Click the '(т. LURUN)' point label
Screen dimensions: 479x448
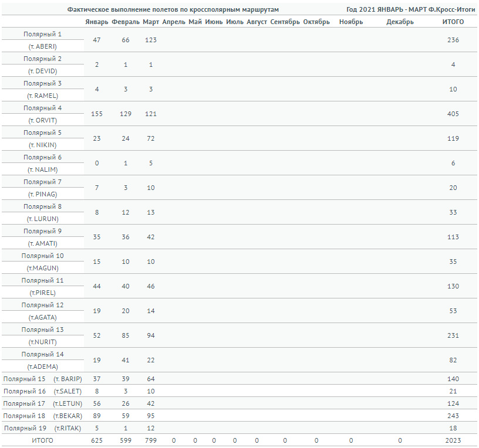tap(42, 219)
